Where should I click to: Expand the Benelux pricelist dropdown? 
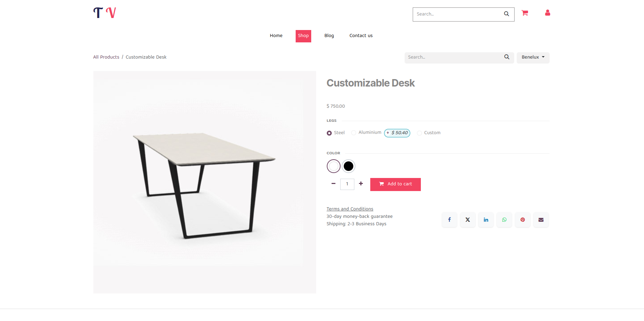(x=533, y=57)
